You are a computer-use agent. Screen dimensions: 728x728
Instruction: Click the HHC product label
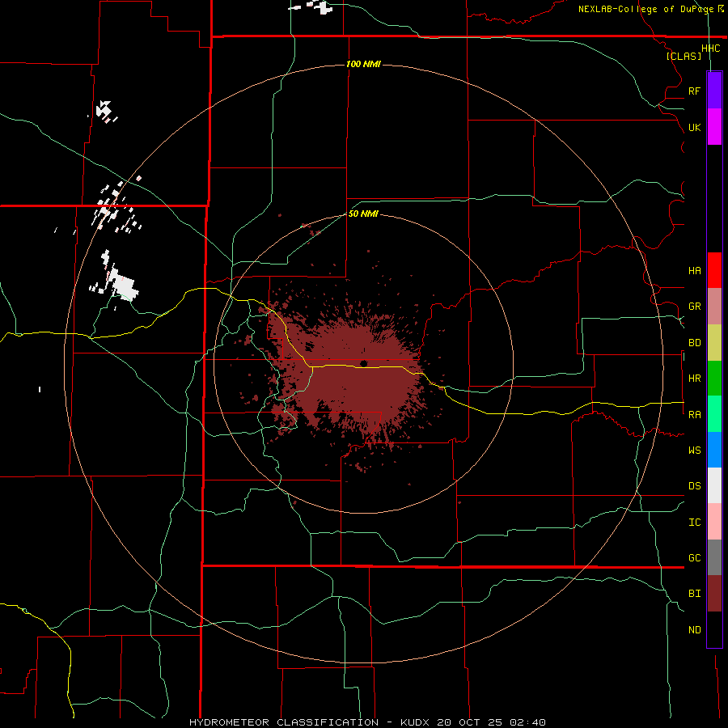coord(710,49)
